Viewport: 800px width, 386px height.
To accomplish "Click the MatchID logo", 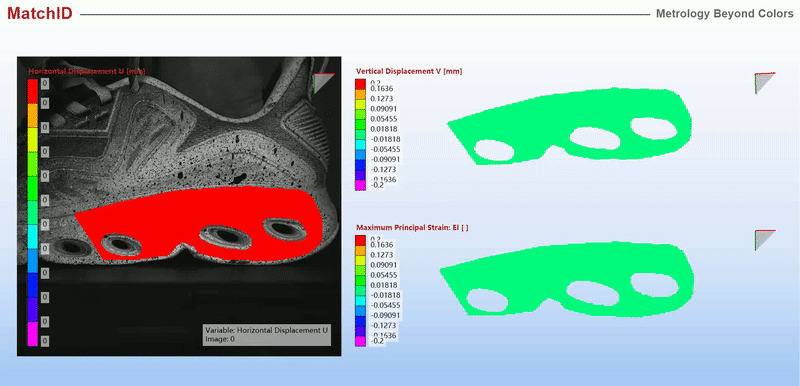I will [x=40, y=13].
